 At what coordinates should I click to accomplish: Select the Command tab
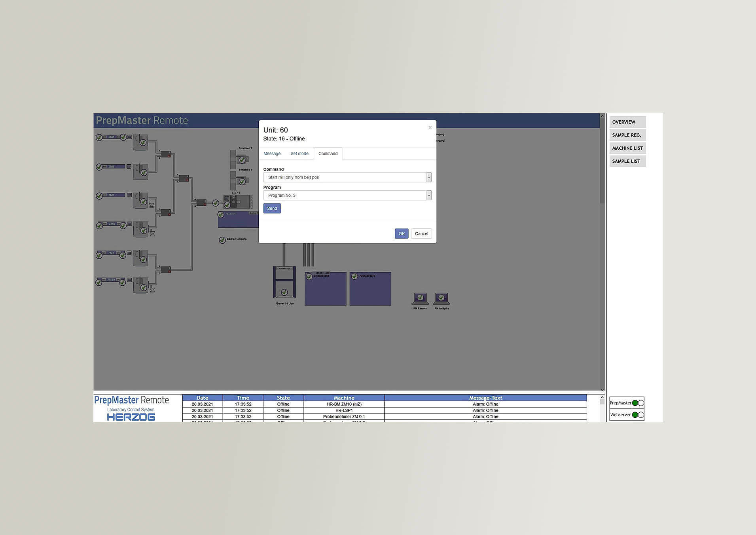[x=328, y=154]
